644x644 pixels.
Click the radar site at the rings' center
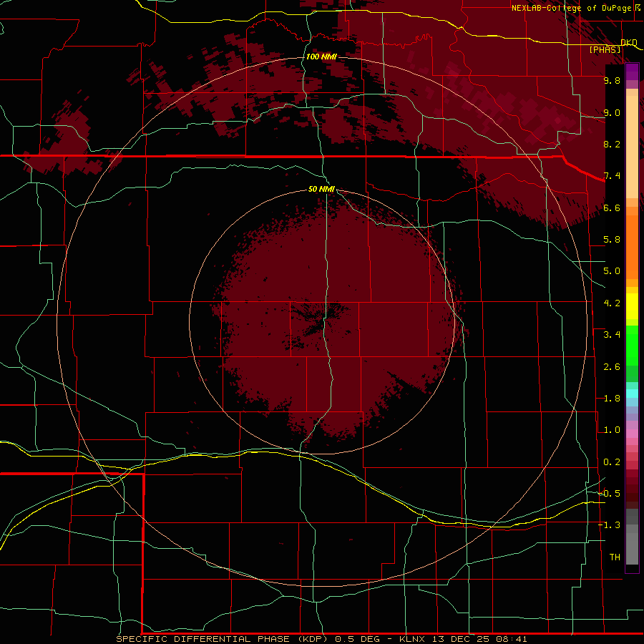point(322,321)
